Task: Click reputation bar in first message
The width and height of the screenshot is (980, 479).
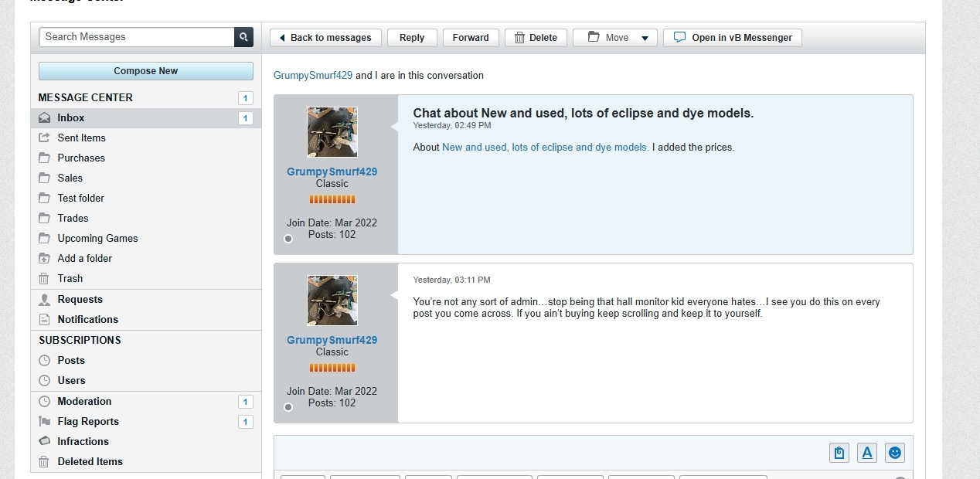Action: pyautogui.click(x=332, y=199)
